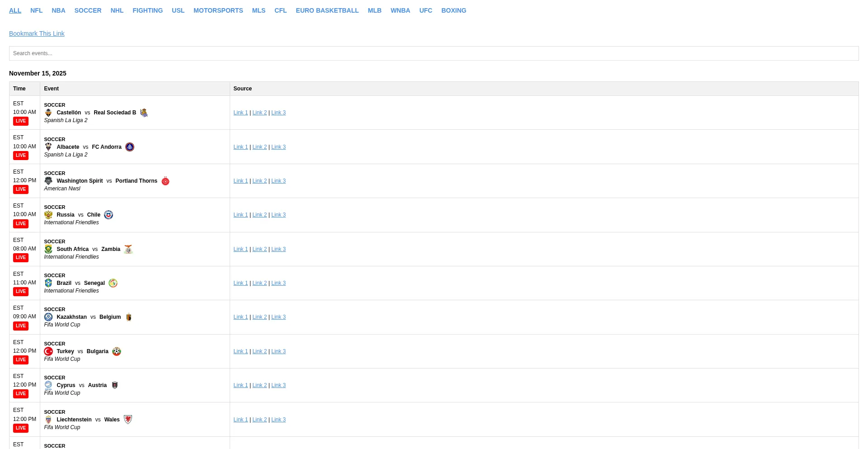Click the FC Andorra team logo
This screenshot has height=449, width=868.
click(130, 147)
